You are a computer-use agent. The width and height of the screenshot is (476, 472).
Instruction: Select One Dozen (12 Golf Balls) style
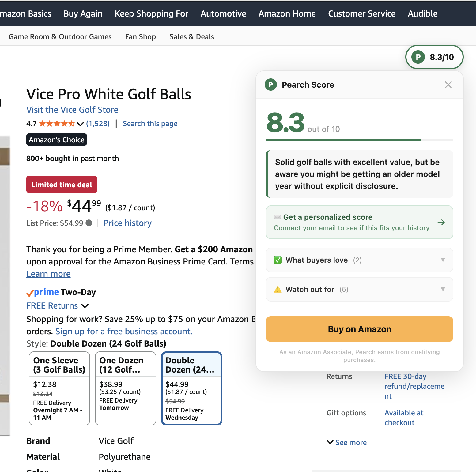coord(126,388)
